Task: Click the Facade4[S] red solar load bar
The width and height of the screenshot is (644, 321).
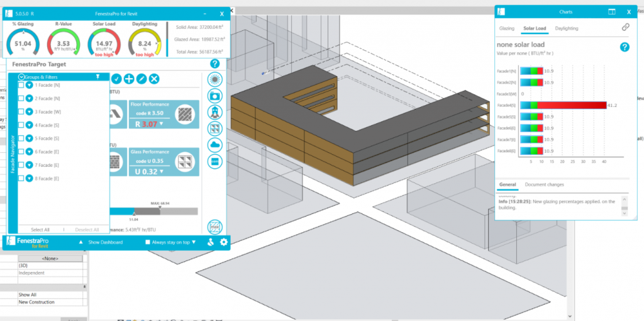Action: pos(571,105)
